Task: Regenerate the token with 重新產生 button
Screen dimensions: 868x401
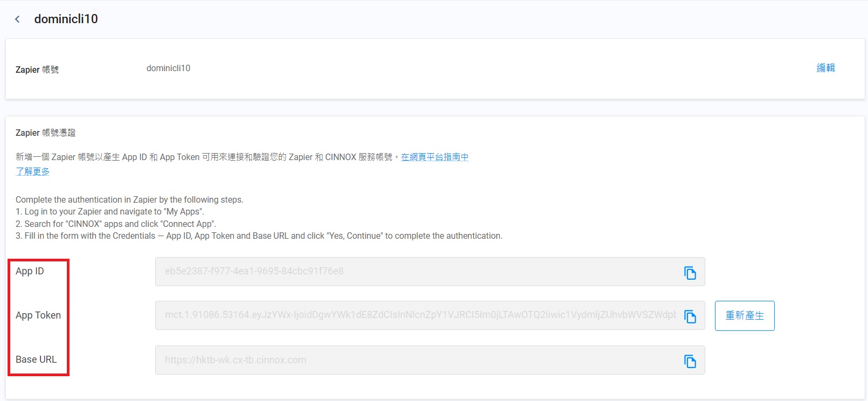Action: tap(745, 316)
